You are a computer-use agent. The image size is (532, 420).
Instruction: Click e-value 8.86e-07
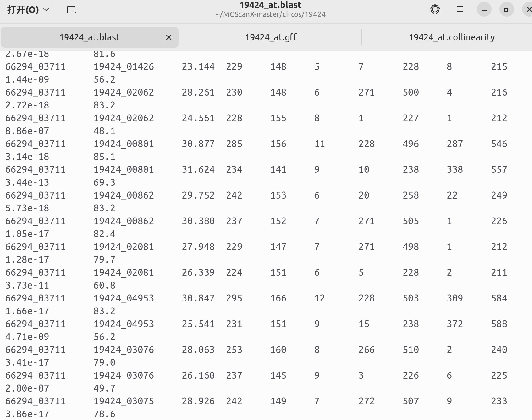tap(27, 131)
